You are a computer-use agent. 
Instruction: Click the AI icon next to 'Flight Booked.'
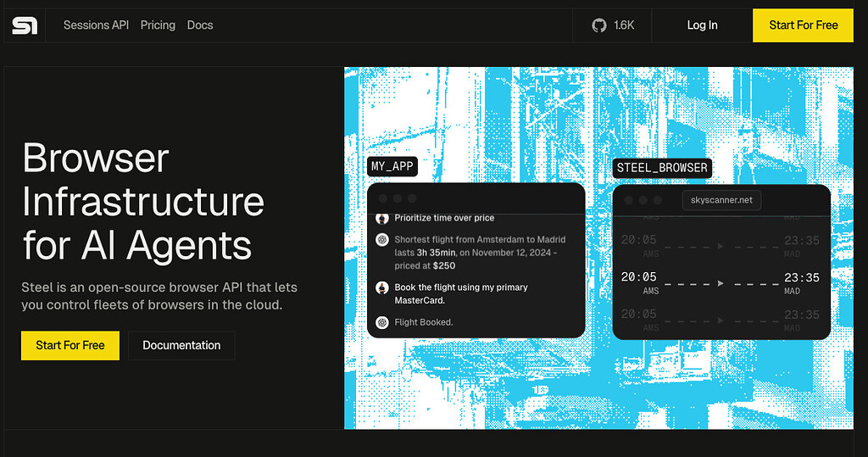381,322
